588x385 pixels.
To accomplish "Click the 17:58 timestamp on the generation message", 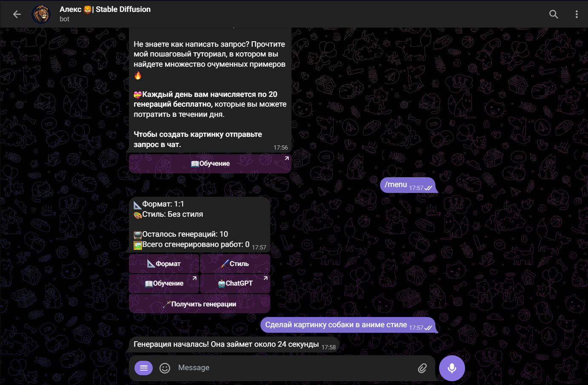I will click(329, 347).
